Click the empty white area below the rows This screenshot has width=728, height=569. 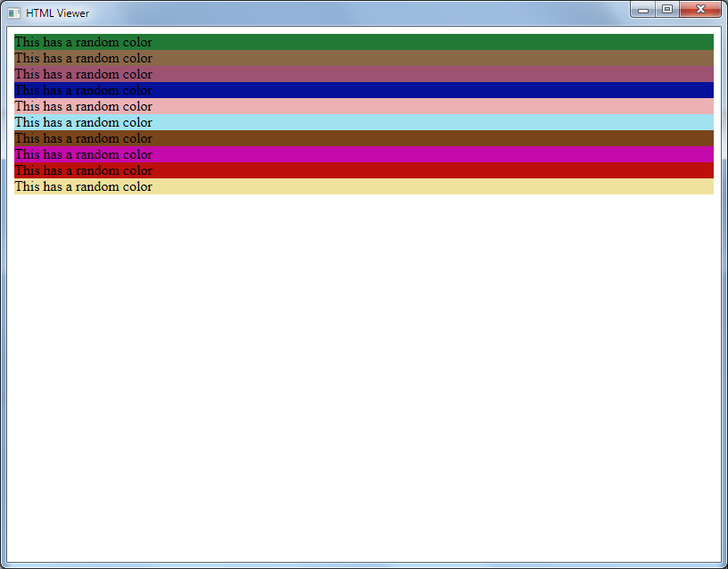click(364, 375)
